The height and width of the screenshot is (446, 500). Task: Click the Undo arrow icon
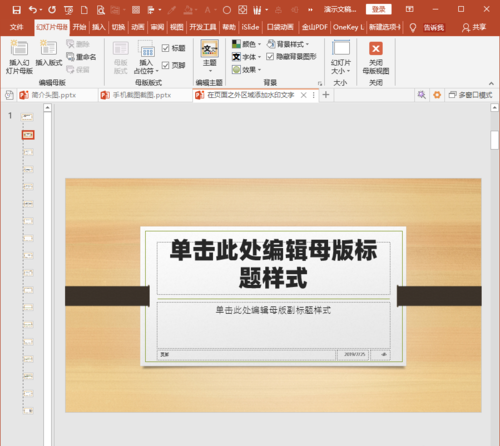(x=33, y=10)
